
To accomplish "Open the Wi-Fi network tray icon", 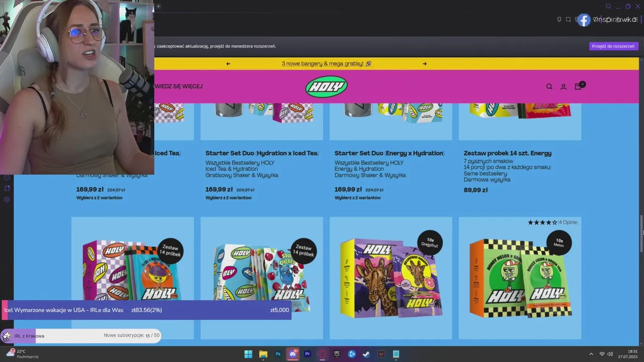I will 602,354.
